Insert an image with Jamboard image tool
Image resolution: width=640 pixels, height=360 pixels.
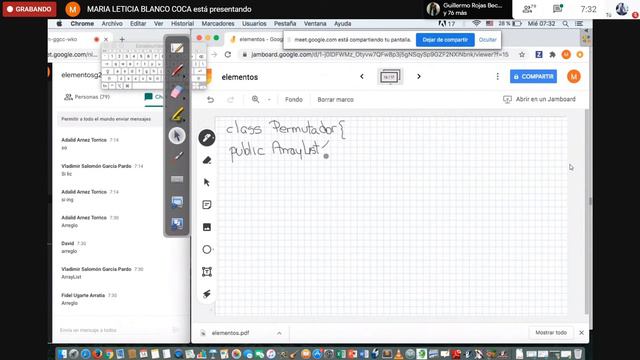(x=207, y=227)
